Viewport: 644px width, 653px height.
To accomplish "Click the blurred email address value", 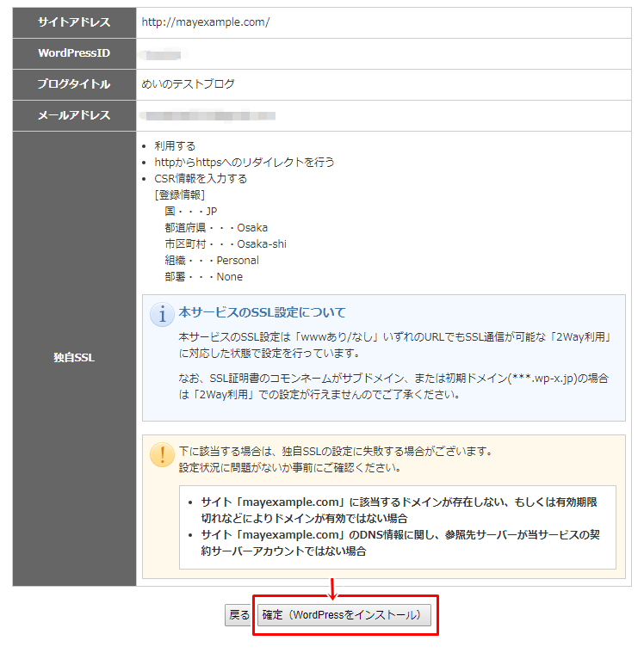I will [x=207, y=116].
